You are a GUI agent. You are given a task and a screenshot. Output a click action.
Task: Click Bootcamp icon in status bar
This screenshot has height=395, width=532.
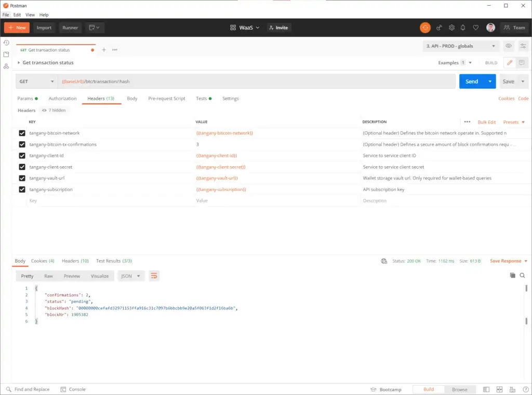click(x=373, y=389)
